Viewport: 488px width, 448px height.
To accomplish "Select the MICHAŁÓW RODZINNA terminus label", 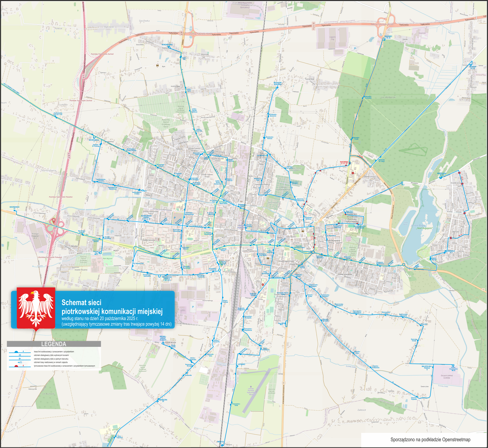I will [278, 83].
